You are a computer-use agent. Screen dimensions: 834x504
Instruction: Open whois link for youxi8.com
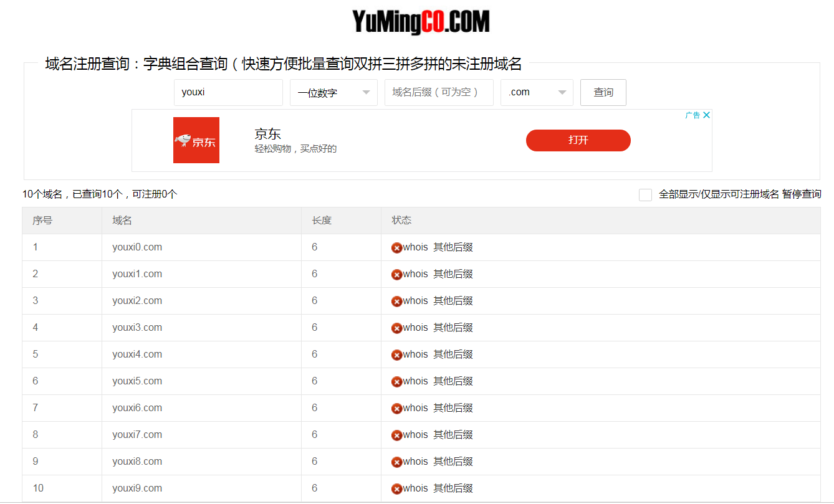coord(415,462)
